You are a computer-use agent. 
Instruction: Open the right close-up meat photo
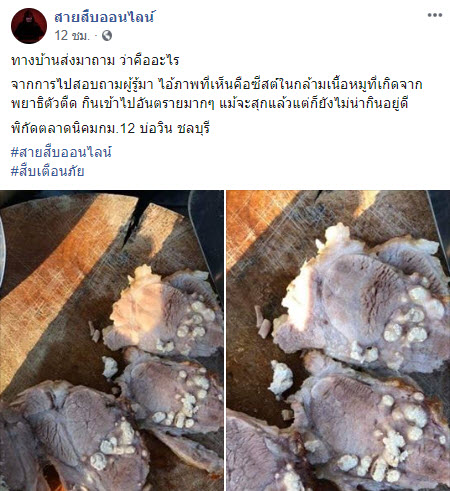pos(338,340)
